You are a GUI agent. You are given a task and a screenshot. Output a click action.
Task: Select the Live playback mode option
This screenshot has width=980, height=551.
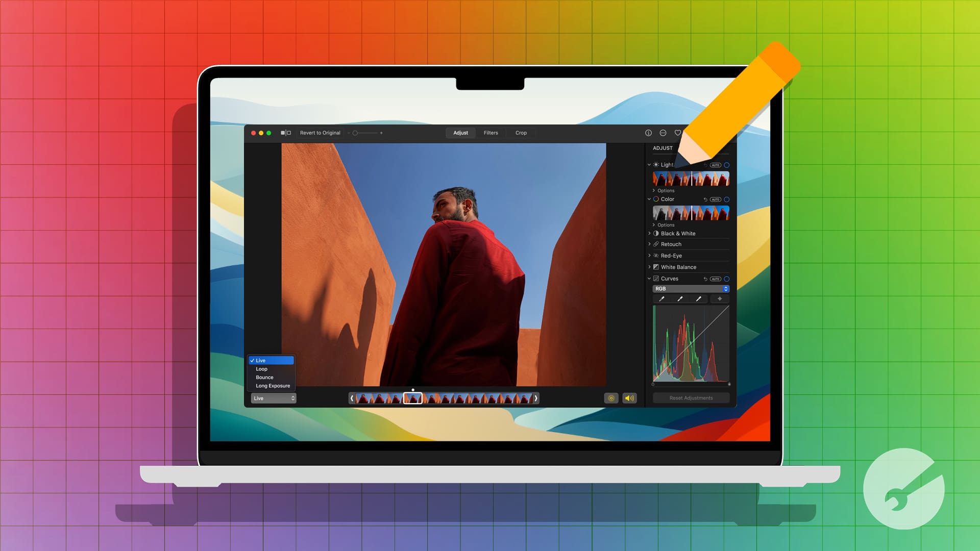point(271,360)
